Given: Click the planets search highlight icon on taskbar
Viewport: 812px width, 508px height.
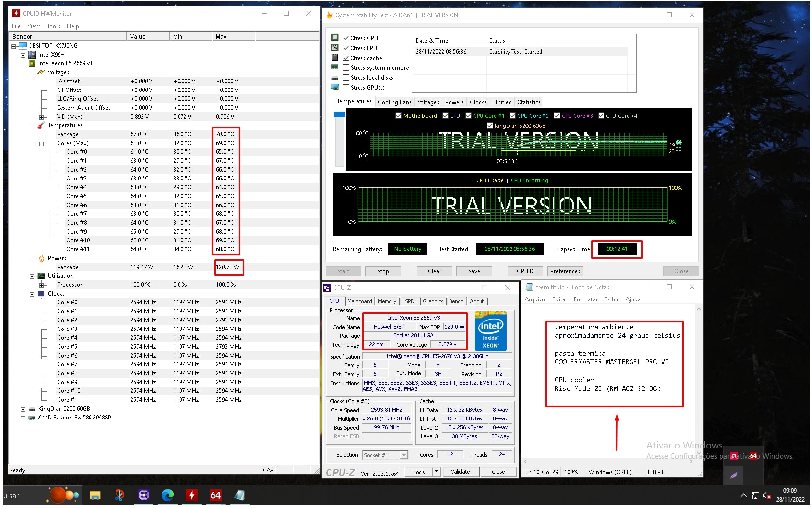Looking at the screenshot, I should 63,495.
